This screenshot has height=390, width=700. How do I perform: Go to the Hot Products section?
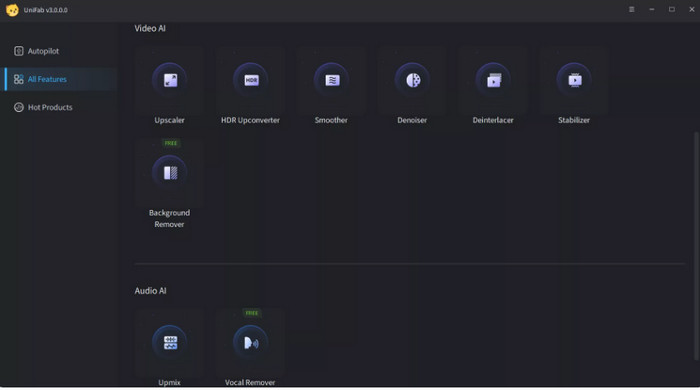pyautogui.click(x=60, y=107)
